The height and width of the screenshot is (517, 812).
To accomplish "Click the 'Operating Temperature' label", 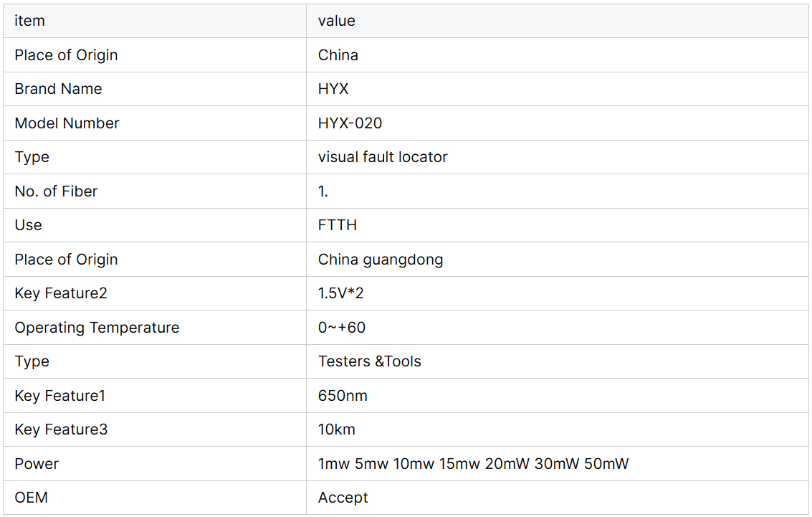I will coord(97,328).
